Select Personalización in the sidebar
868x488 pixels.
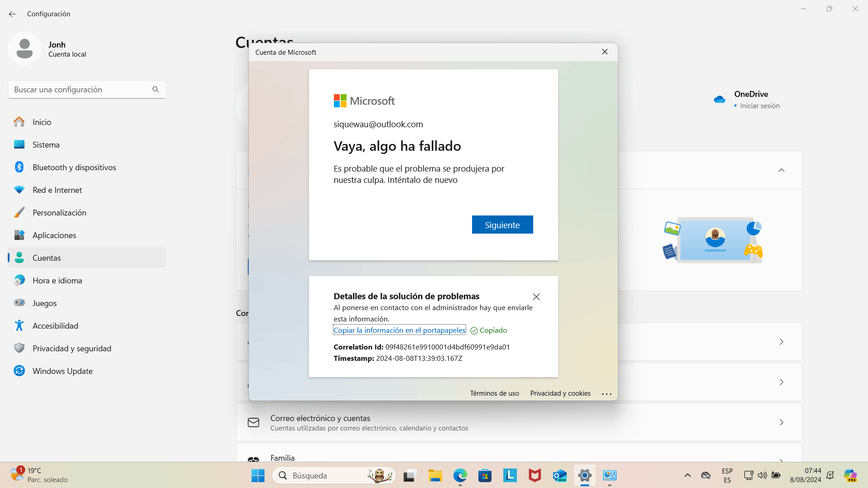(x=87, y=212)
